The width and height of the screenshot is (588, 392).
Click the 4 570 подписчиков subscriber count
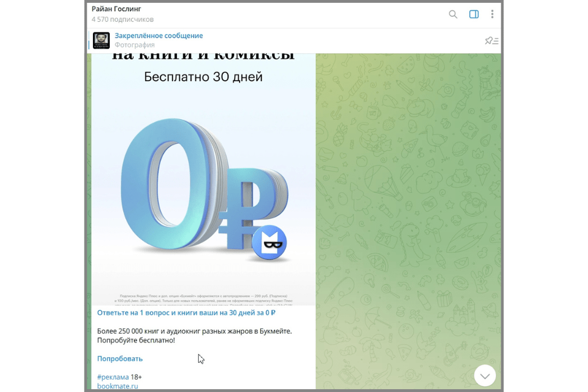[123, 20]
